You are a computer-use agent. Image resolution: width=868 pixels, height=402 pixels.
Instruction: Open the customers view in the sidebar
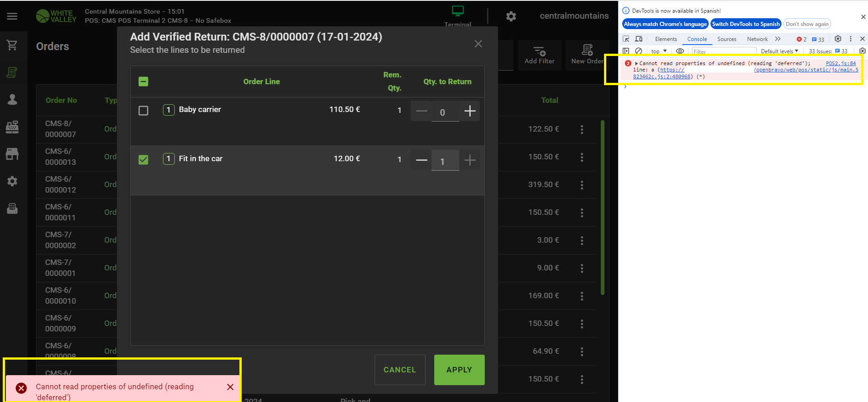point(12,100)
